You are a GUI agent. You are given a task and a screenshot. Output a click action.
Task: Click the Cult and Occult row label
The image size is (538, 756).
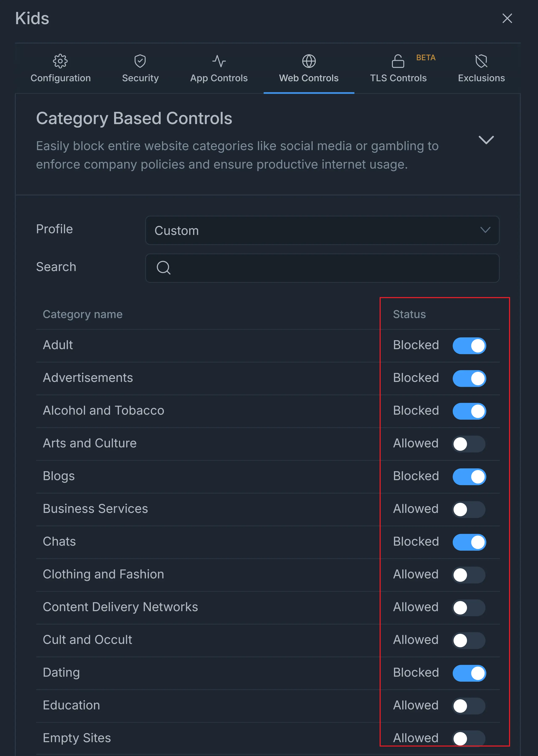[87, 640]
